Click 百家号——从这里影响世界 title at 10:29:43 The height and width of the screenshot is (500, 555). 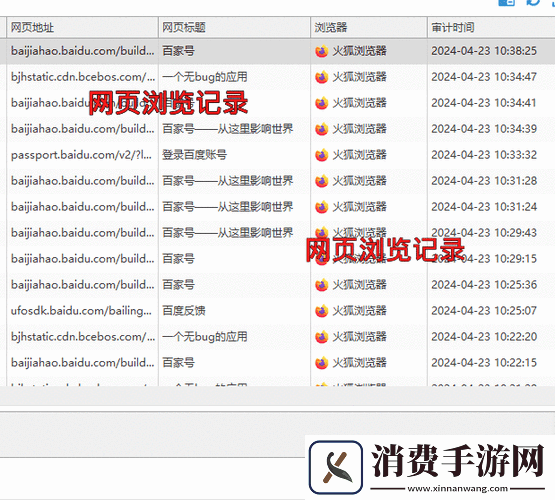pos(228,232)
